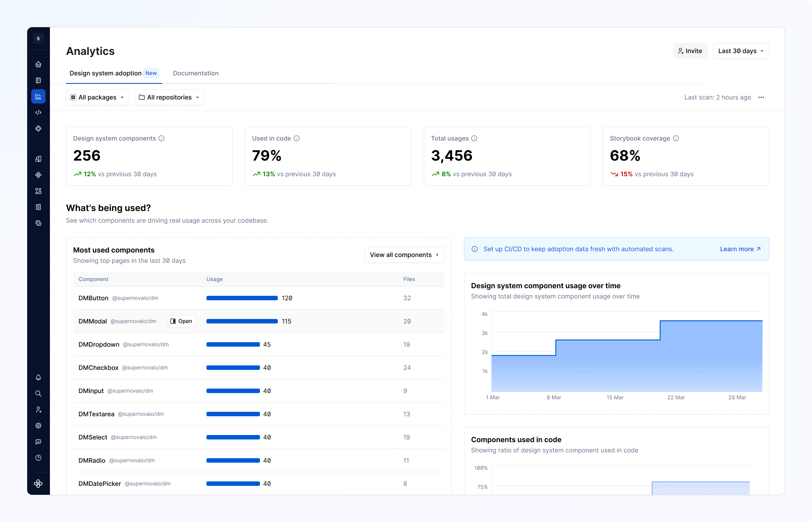Open the search magnifier icon in sidebar
Screen dimensions: 812x522
click(x=38, y=394)
